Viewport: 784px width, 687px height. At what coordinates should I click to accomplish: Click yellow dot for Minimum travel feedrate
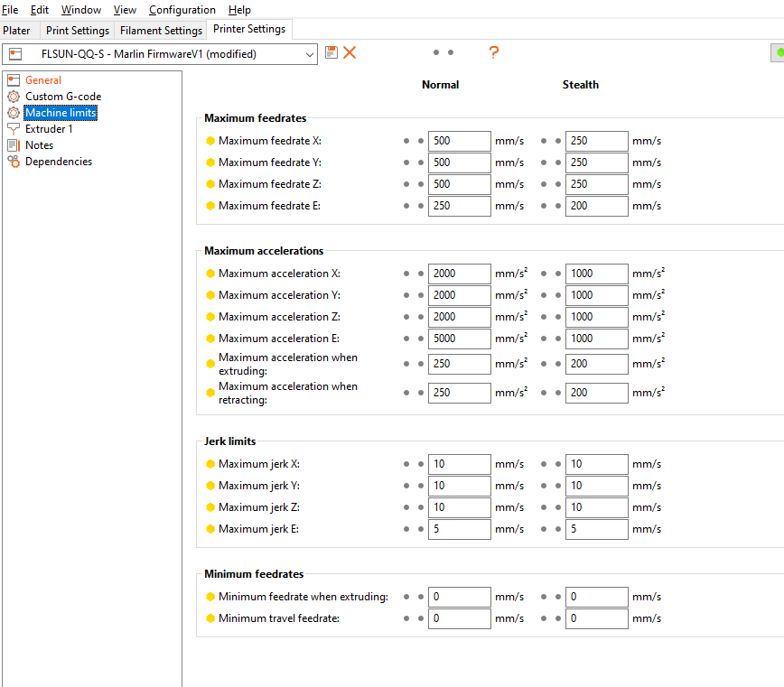pos(210,618)
